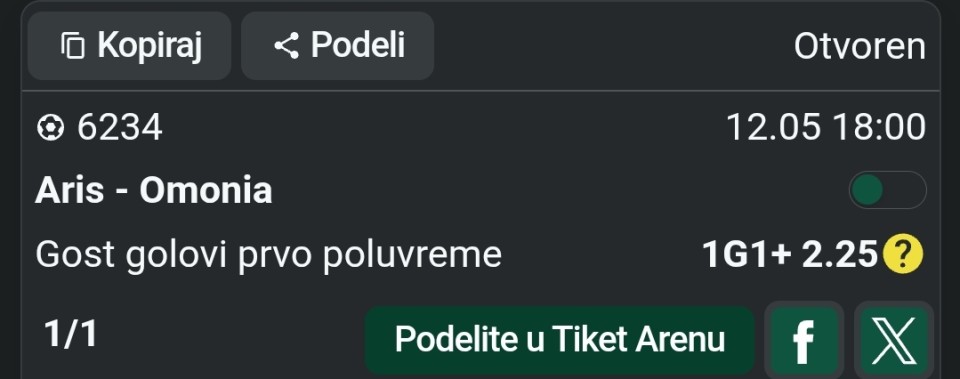This screenshot has height=379, width=960.
Task: Click the 1G1+ 2.25 odds value
Action: pyautogui.click(x=790, y=255)
